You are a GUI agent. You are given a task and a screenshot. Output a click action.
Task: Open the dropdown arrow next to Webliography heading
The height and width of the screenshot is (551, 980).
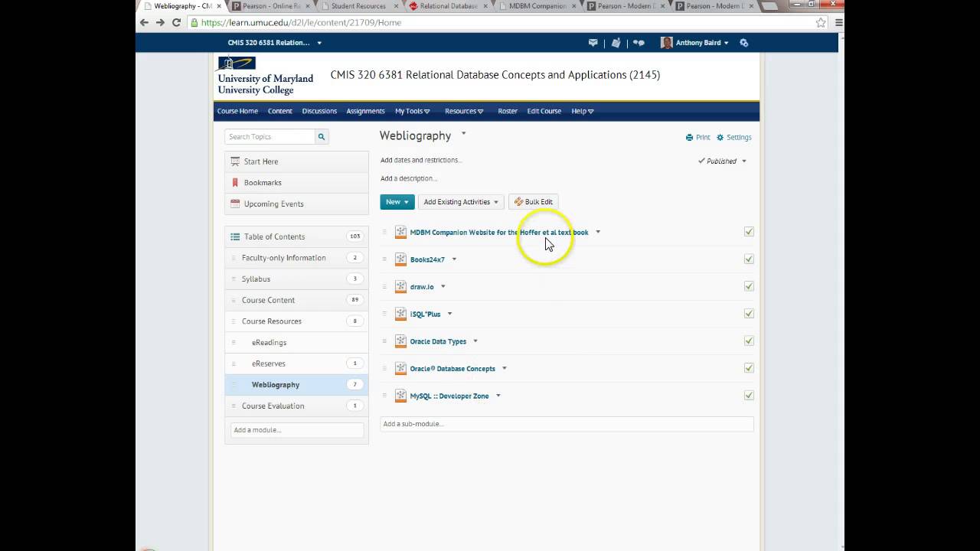coord(463,135)
